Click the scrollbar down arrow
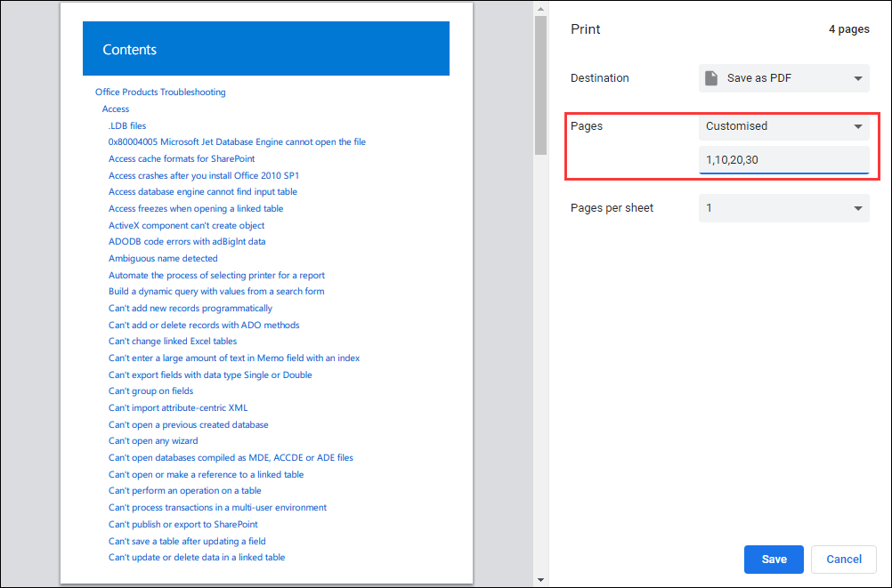 tap(539, 577)
